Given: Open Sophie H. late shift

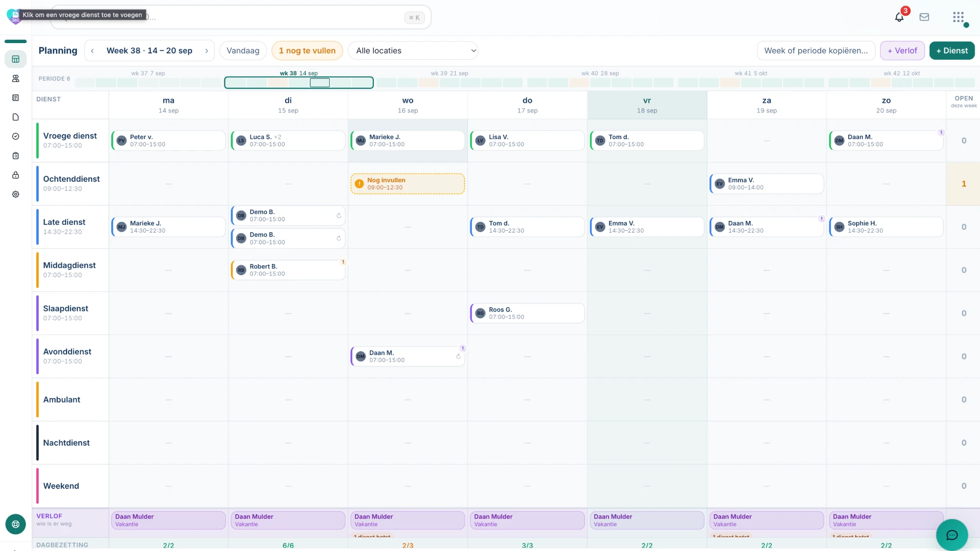Looking at the screenshot, I should 886,227.
